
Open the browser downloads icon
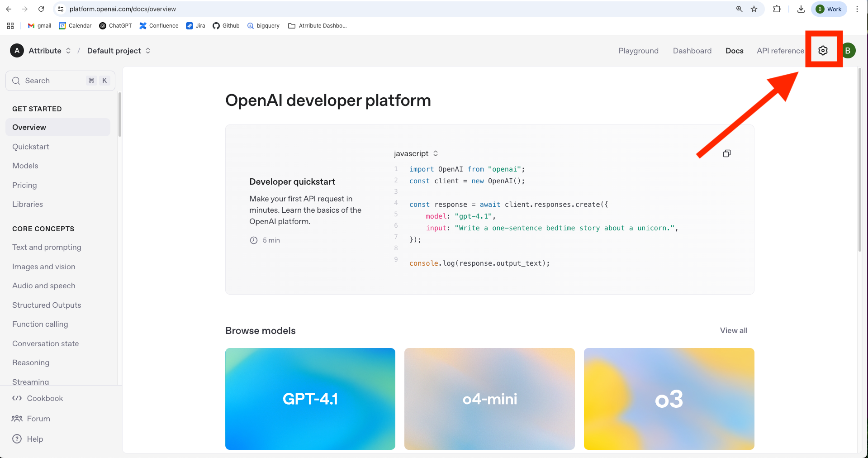[x=801, y=9]
